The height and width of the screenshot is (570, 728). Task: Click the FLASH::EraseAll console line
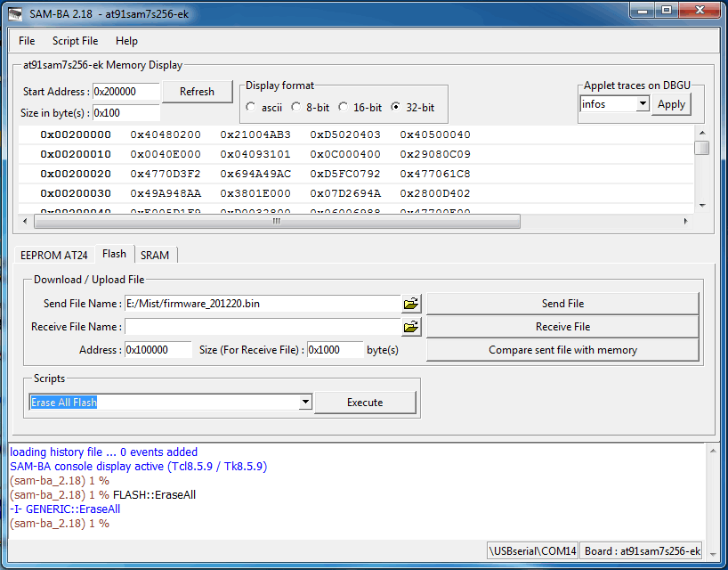click(x=102, y=495)
